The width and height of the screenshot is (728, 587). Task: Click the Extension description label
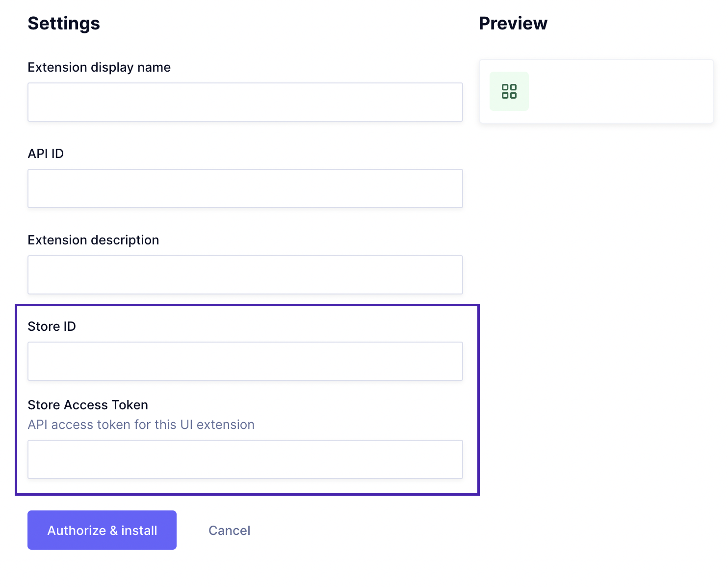(93, 240)
